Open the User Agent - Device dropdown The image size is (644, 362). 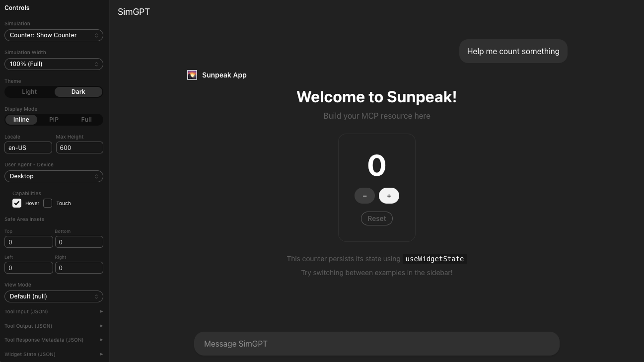54,176
